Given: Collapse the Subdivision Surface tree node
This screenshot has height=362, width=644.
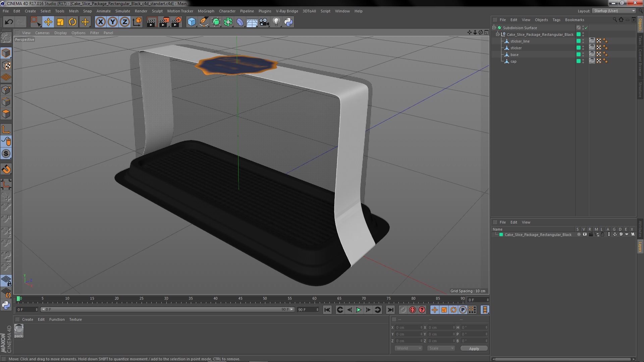Looking at the screenshot, I should [x=494, y=28].
